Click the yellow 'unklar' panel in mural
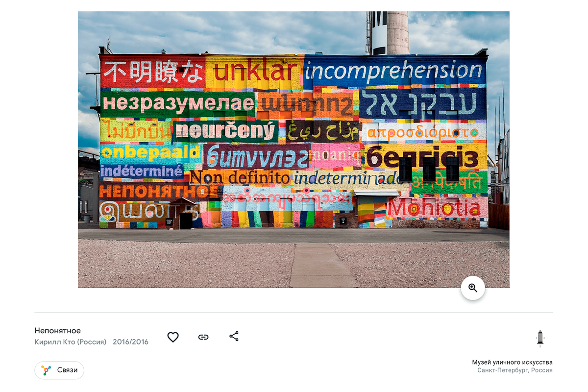The width and height of the screenshot is (588, 392). (255, 72)
